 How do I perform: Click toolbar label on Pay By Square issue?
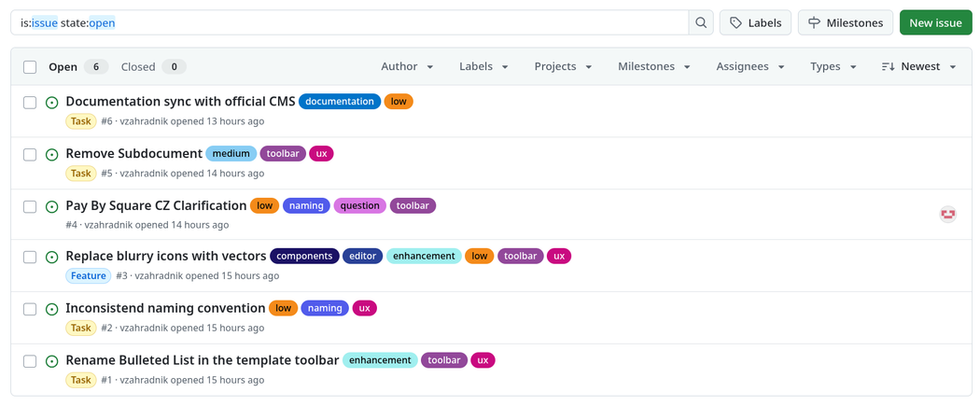413,205
